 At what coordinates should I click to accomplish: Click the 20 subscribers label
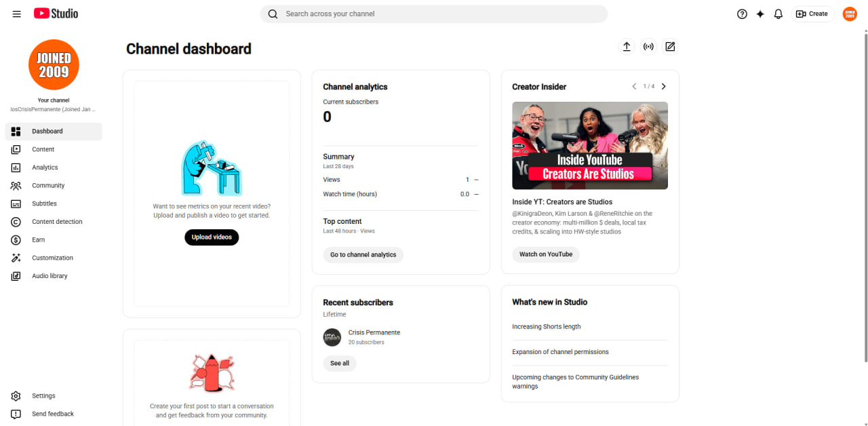pos(366,343)
